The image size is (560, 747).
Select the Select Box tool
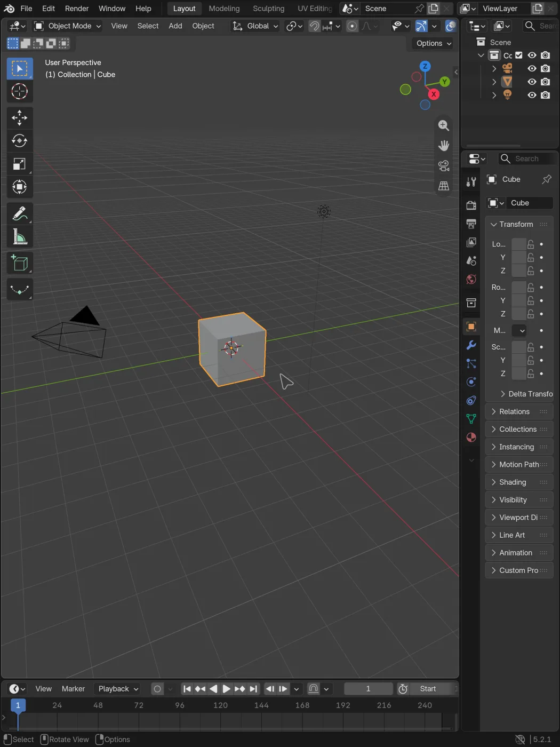[x=20, y=68]
